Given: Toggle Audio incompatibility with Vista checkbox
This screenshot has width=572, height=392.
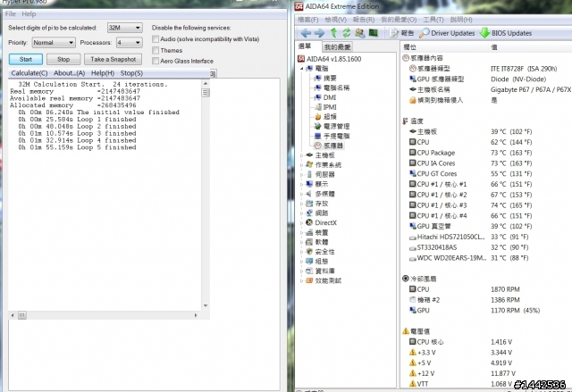Looking at the screenshot, I should 156,38.
